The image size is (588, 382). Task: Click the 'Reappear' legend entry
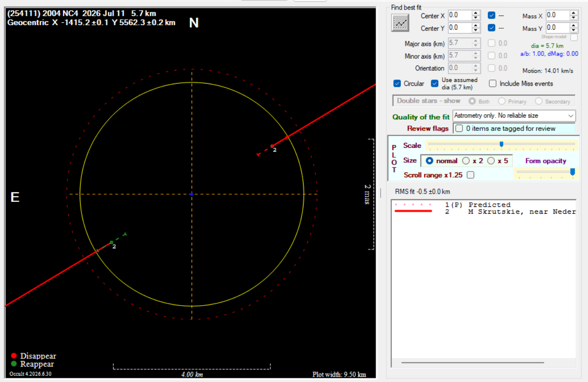[32, 364]
